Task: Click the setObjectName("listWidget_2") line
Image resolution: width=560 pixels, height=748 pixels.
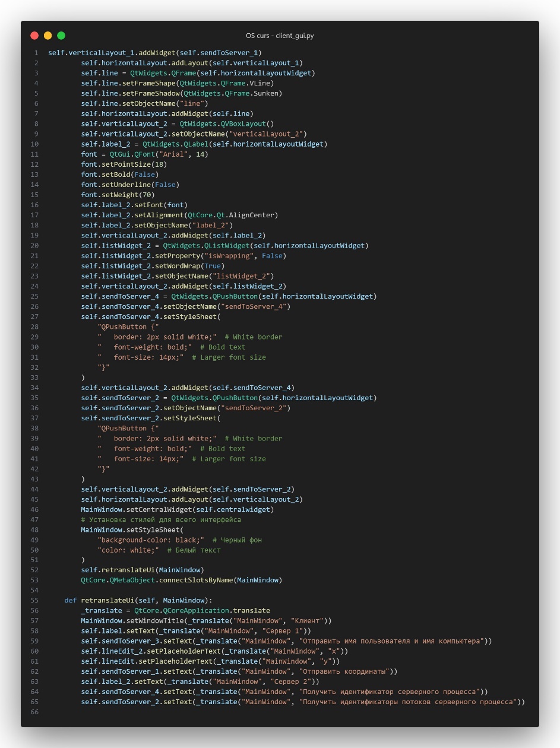Action: [178, 276]
